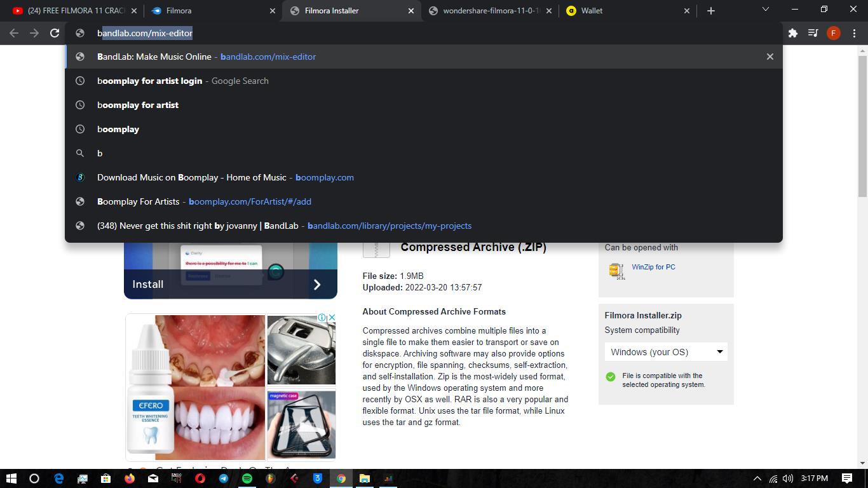Click the Install ad banner button
The height and width of the screenshot is (488, 868).
(230, 284)
